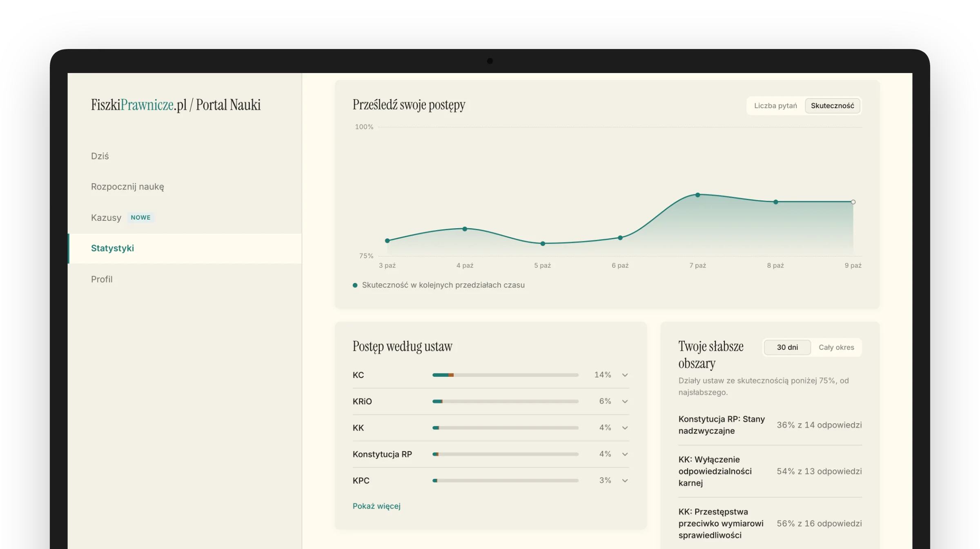Click the KRiO progress bar
Screen dimensions: 980x549
coord(505,401)
